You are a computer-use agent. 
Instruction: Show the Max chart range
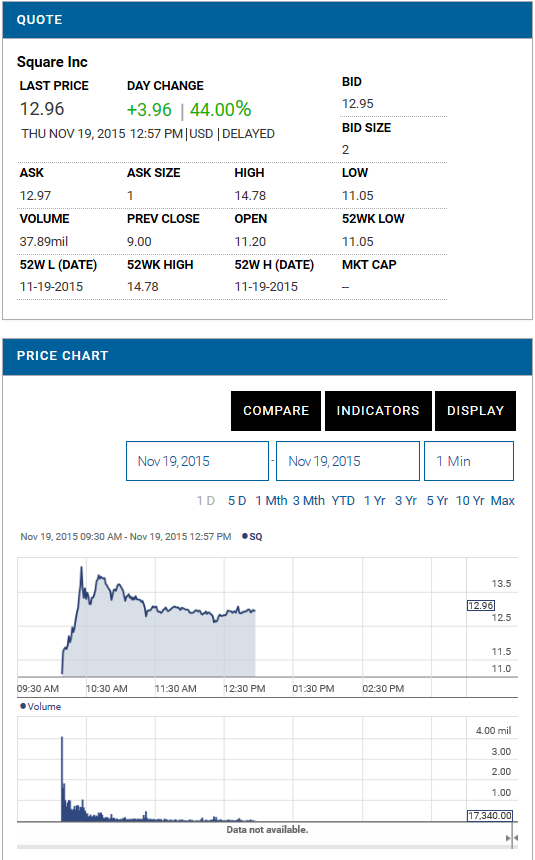503,501
